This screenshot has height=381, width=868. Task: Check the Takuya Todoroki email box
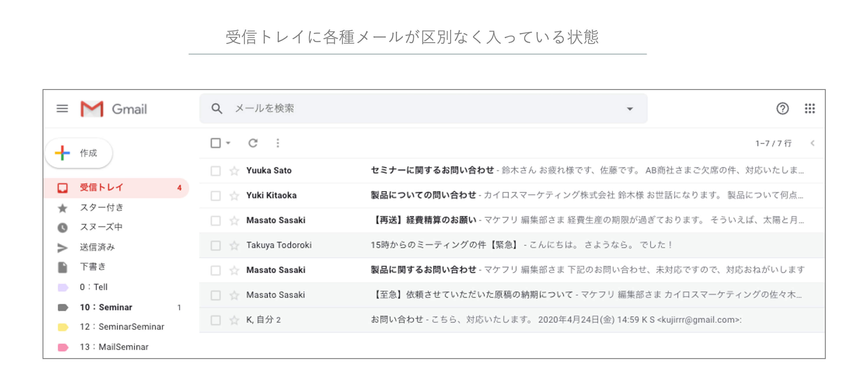[x=216, y=246]
